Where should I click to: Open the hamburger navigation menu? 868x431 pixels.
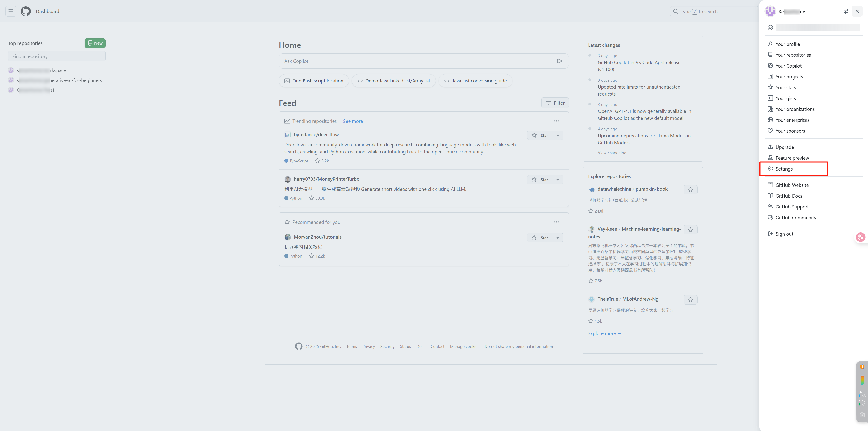point(11,12)
